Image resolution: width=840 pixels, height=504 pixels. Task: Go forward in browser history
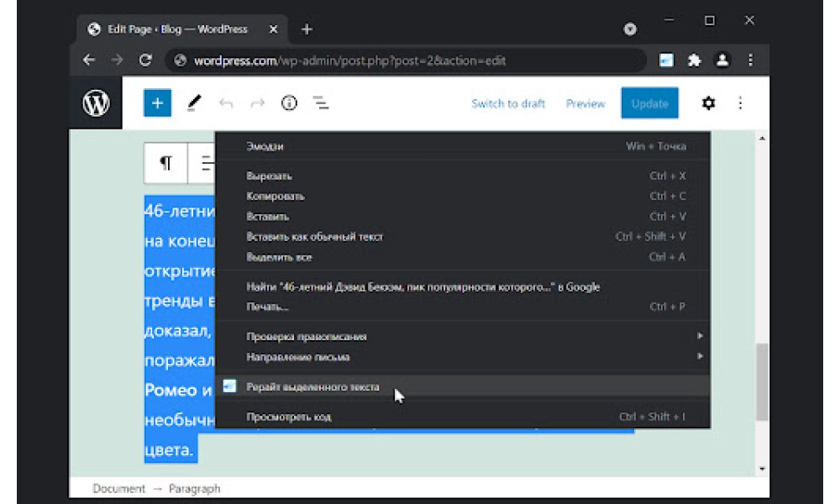coord(117,60)
